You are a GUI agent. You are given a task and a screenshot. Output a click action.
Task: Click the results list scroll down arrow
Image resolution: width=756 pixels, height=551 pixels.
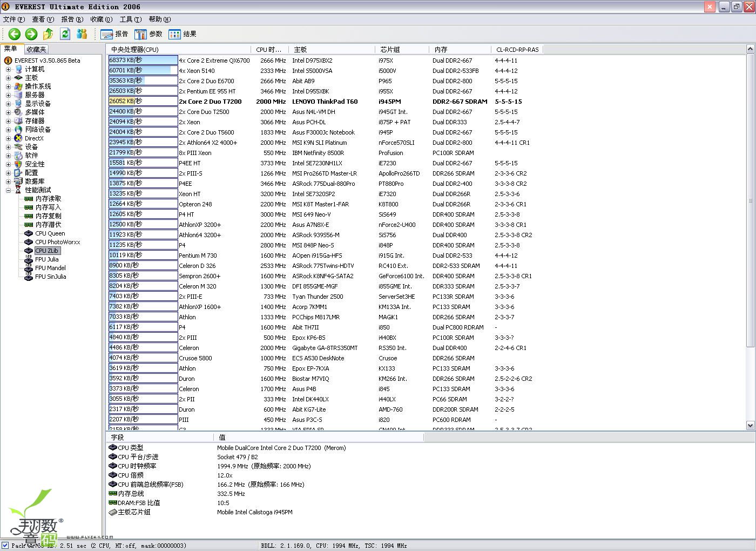pyautogui.click(x=750, y=426)
